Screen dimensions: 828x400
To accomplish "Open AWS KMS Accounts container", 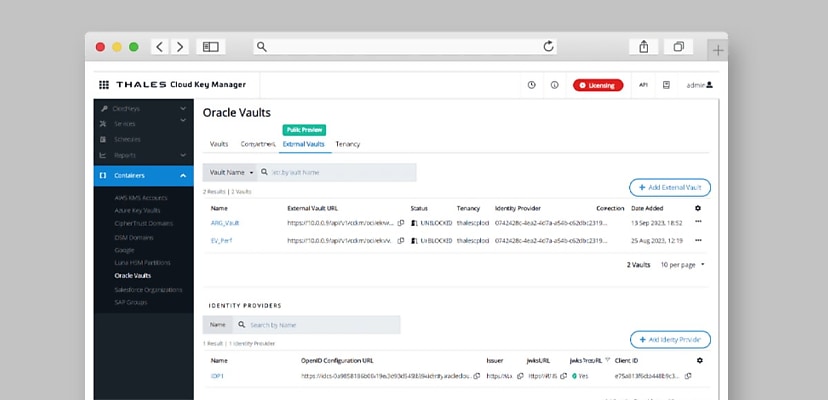I will point(140,198).
